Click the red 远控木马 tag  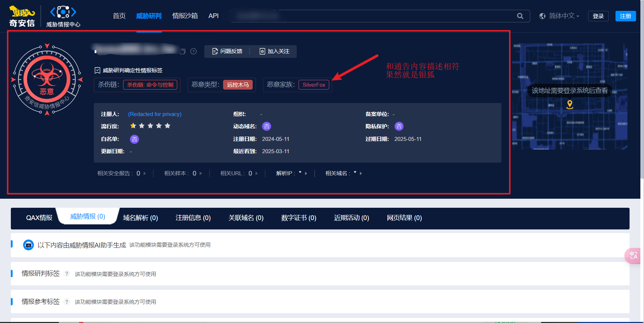tap(238, 85)
